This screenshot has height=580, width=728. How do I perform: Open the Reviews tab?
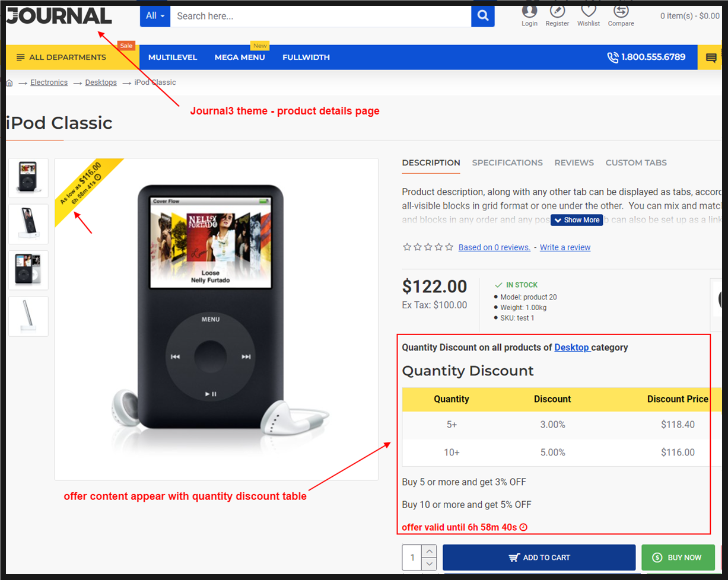tap(574, 162)
